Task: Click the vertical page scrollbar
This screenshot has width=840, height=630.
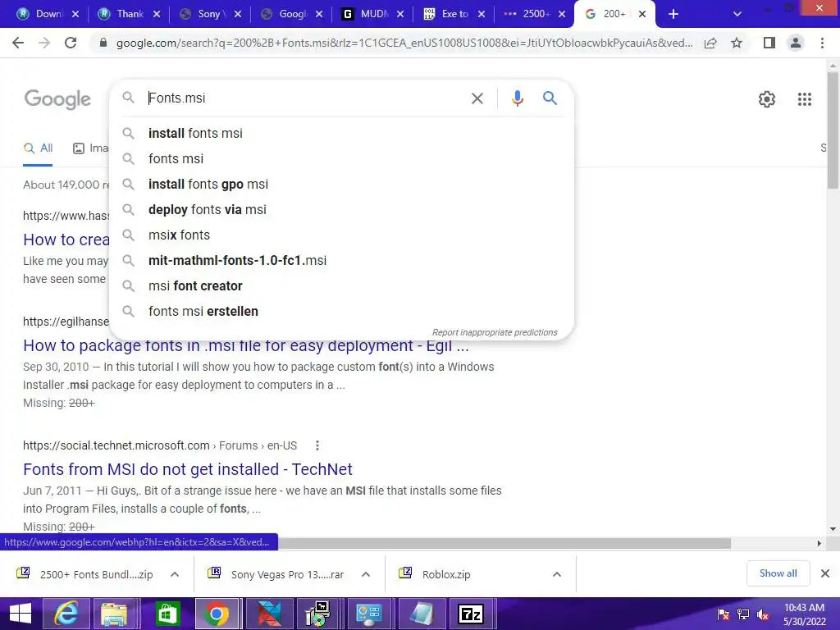Action: pos(833,130)
